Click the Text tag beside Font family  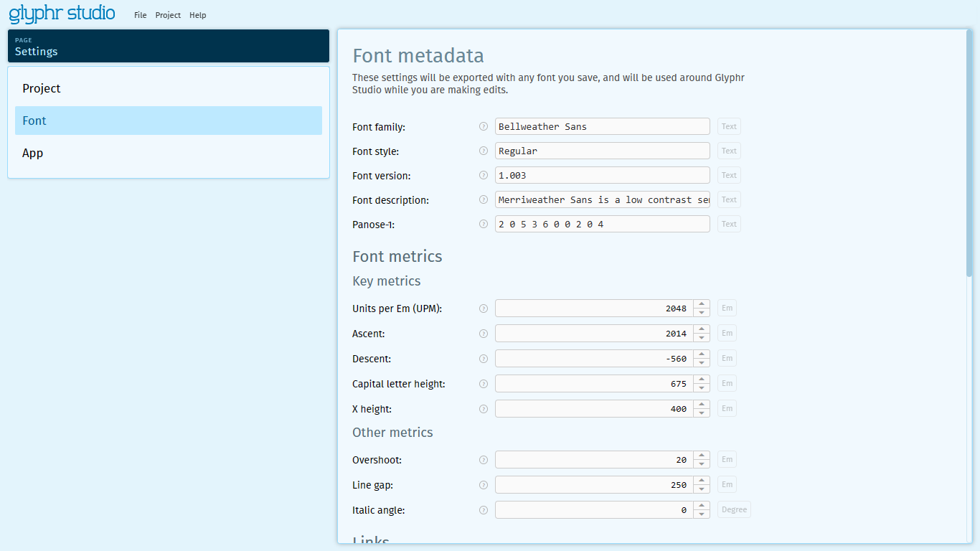[x=729, y=126]
